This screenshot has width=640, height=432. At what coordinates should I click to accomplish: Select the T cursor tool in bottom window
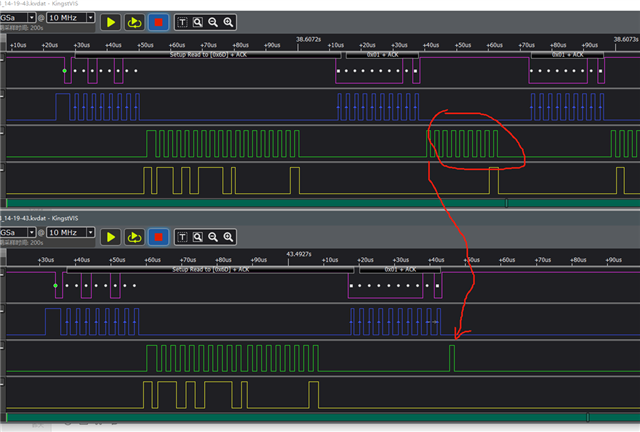coord(182,237)
